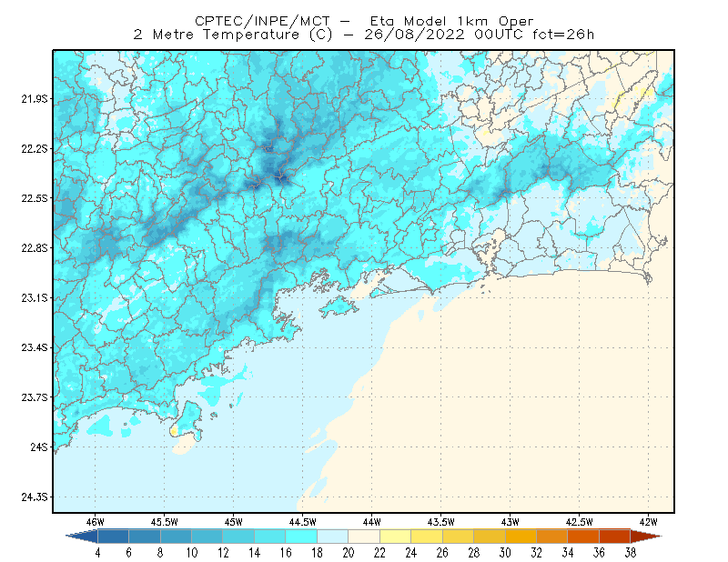
Task: Click the 44W longitude axis label
Action: pos(372,522)
